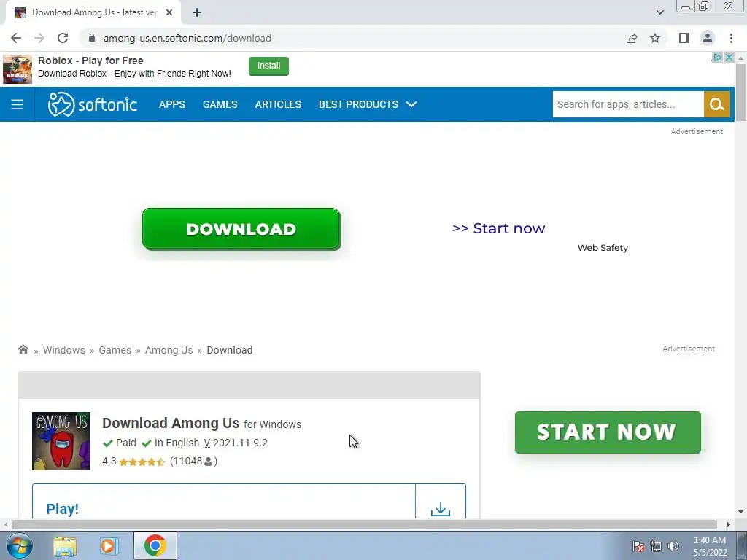Open Windows Start menu orb

[19, 545]
